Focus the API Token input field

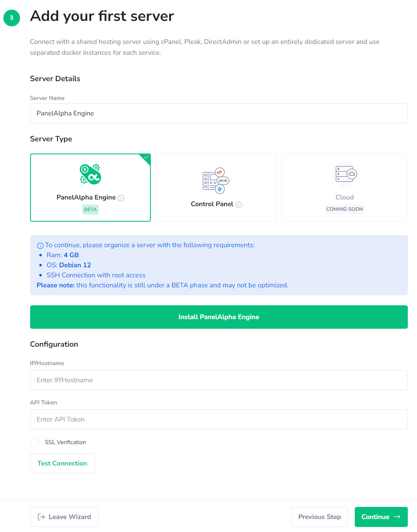pyautogui.click(x=219, y=419)
